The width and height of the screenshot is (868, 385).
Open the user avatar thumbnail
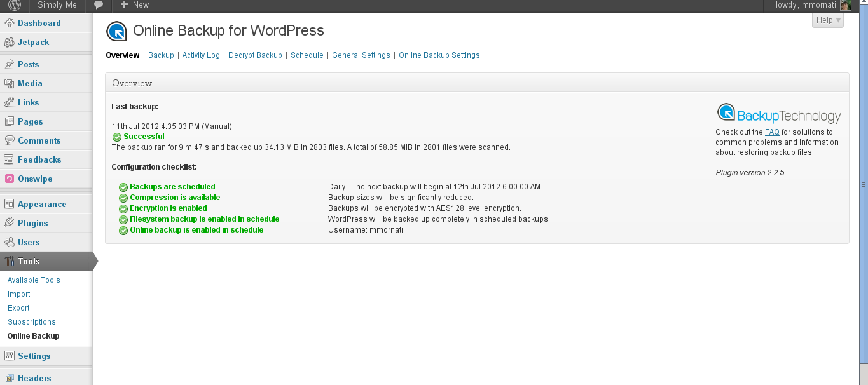pos(845,5)
